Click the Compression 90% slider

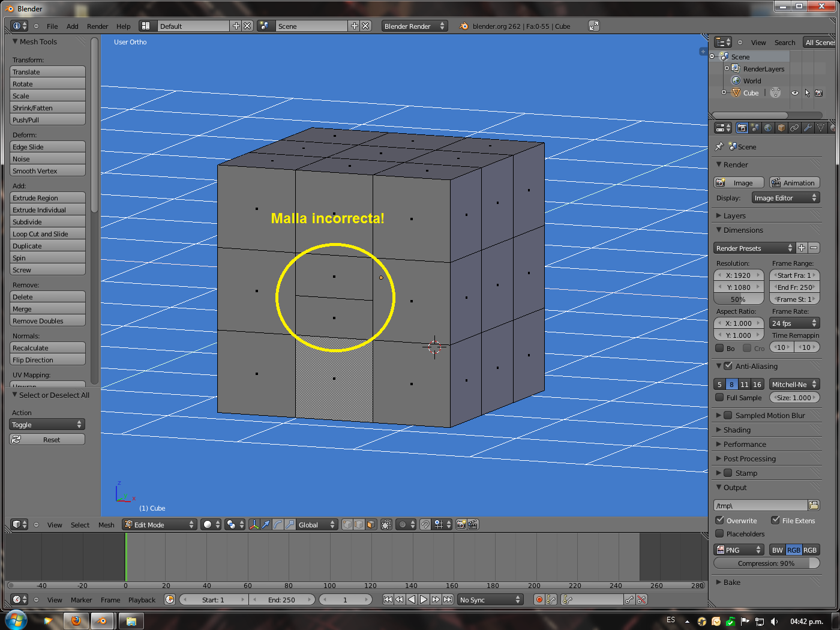[x=766, y=563]
